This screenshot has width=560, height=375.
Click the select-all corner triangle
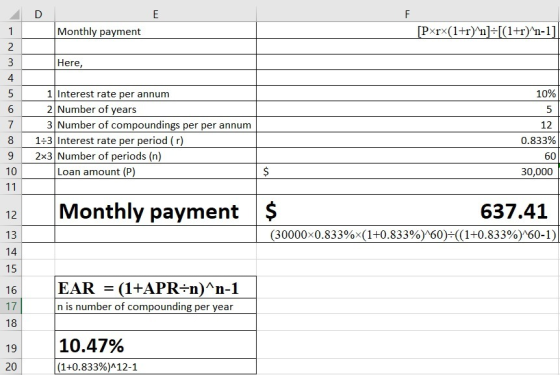[14, 15]
